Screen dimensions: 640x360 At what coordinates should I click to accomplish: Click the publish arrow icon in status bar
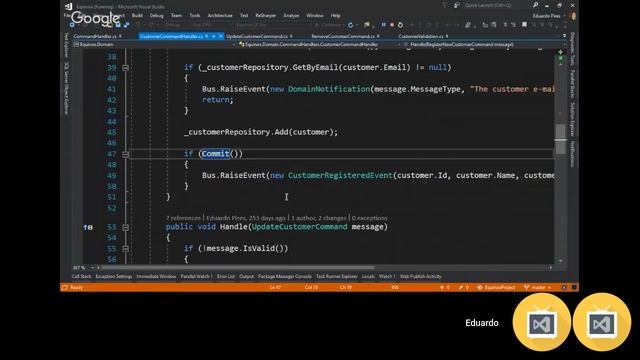(442, 287)
